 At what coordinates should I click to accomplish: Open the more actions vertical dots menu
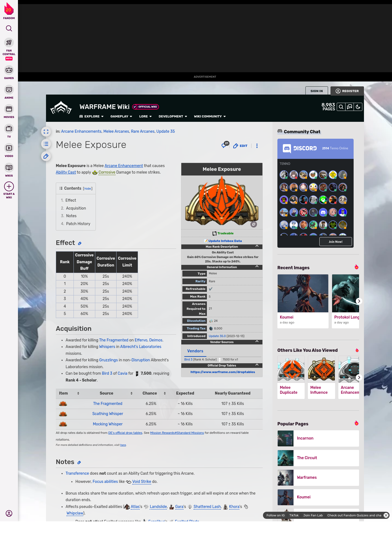pos(257,146)
